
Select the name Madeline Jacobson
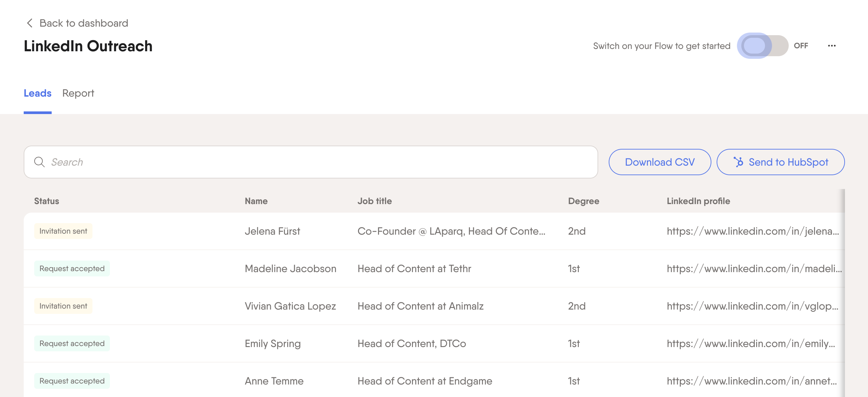291,269
